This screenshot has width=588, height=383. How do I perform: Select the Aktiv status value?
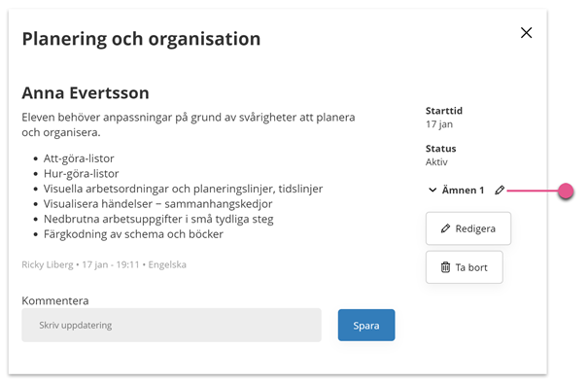click(436, 162)
